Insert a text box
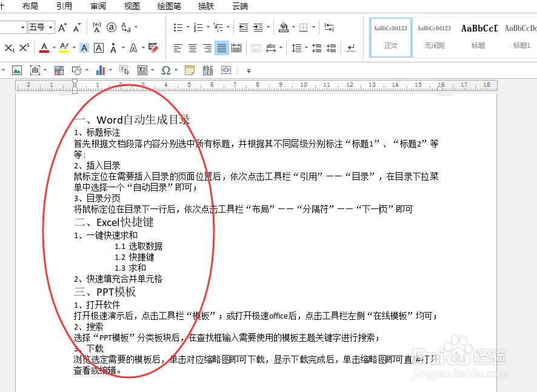Screen dimensions: 537x392 pos(142,70)
